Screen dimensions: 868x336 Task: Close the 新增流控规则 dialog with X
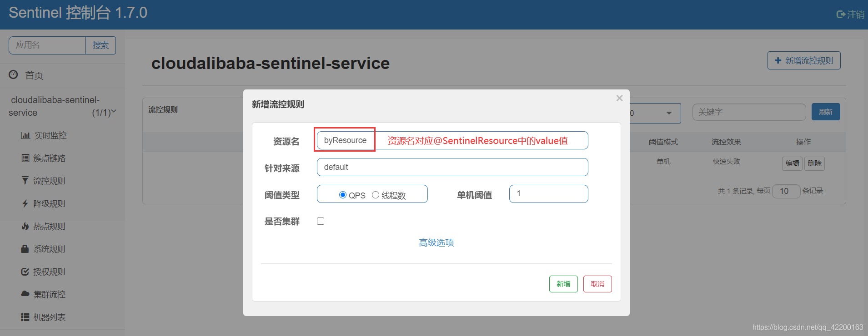[619, 98]
